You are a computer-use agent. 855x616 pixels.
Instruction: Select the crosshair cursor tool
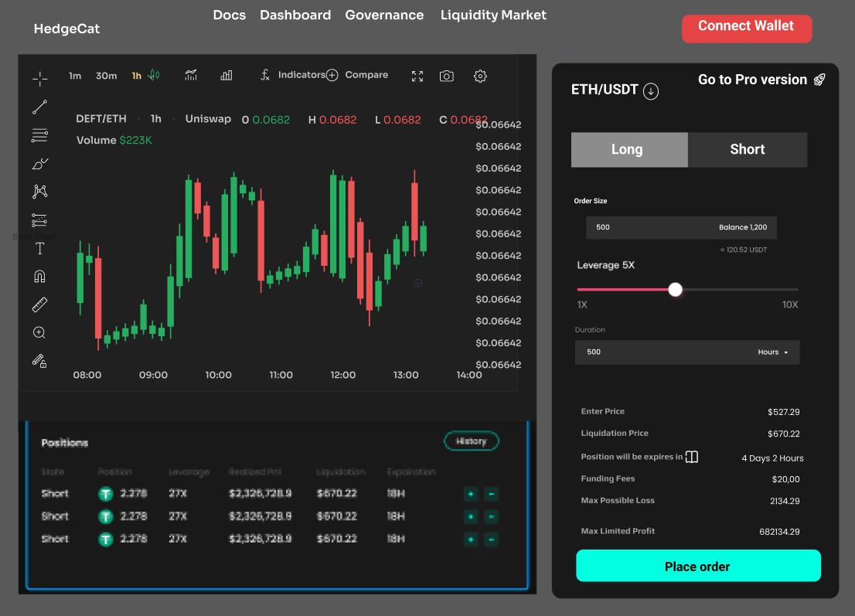39,77
